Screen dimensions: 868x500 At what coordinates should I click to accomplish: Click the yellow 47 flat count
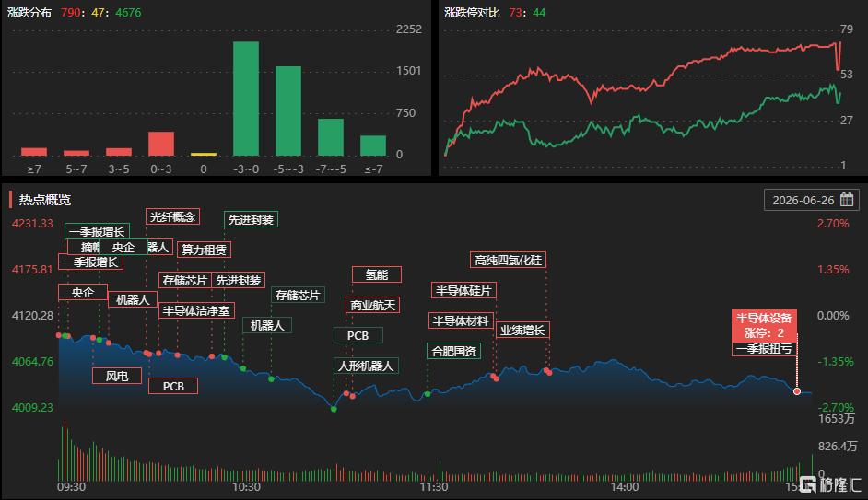[98, 12]
